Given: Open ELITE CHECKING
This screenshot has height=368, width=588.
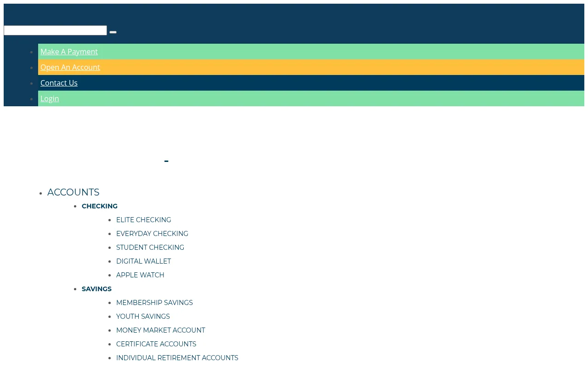Looking at the screenshot, I should coord(144,220).
